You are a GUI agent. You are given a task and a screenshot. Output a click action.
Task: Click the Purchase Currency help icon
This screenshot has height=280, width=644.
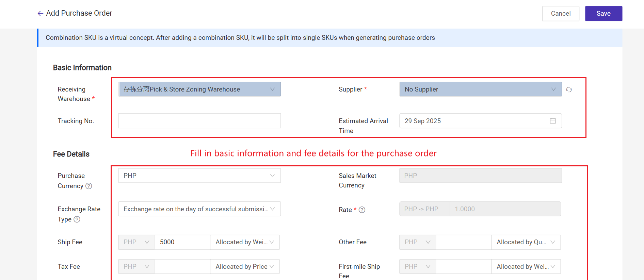(89, 186)
